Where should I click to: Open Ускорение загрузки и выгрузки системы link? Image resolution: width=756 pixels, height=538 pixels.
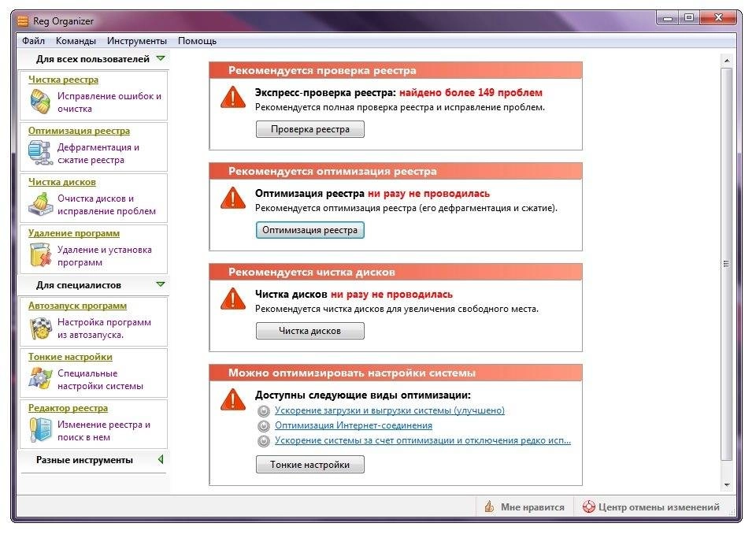click(390, 410)
